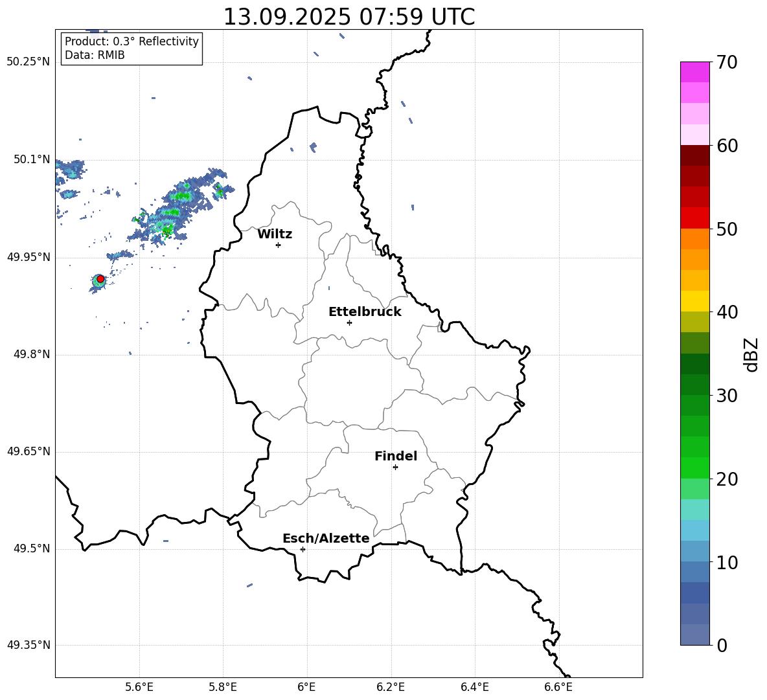Viewport: 767px width, 700px height.
Task: Click the 6.6°E longitude label
Action: [558, 687]
